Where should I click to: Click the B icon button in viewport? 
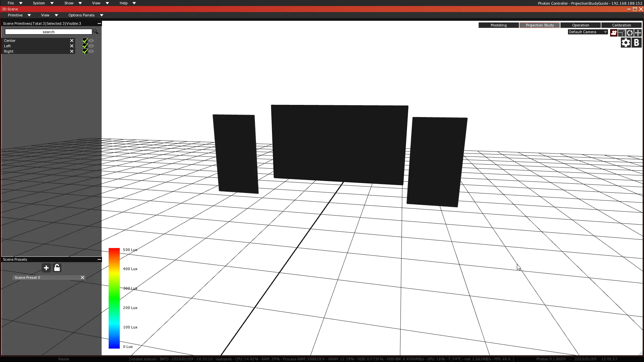click(636, 43)
